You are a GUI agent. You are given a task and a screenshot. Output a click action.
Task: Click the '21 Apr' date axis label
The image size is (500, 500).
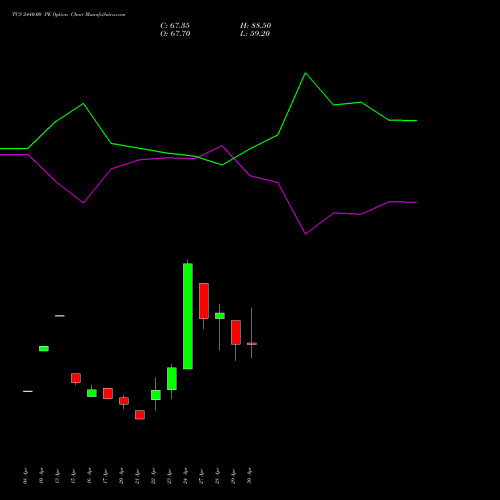point(138,476)
